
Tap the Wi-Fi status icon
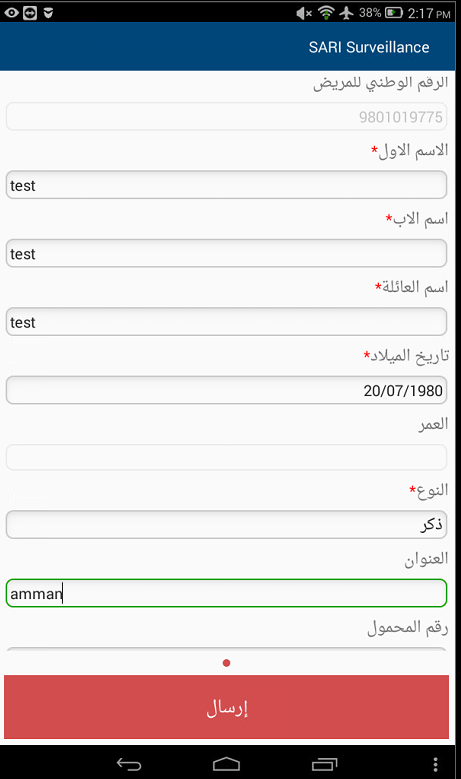pyautogui.click(x=326, y=12)
